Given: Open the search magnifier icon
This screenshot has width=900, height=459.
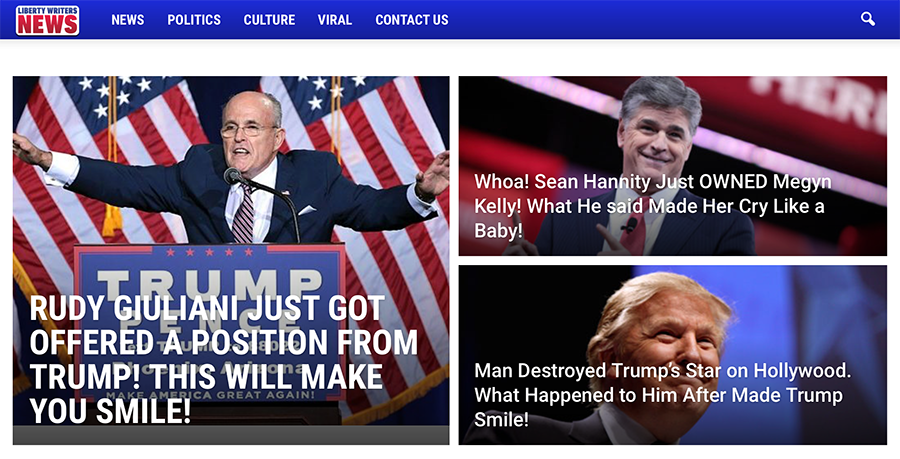Looking at the screenshot, I should coord(868,19).
